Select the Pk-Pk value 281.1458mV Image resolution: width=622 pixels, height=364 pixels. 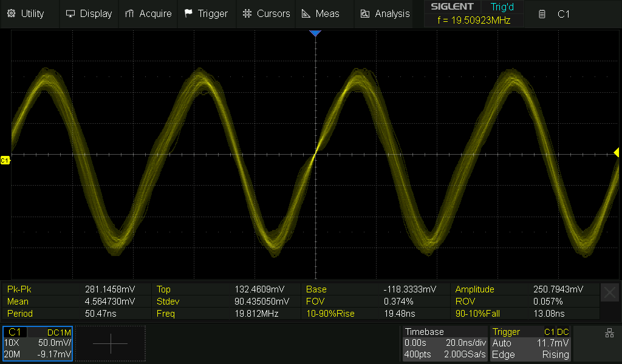pos(110,289)
